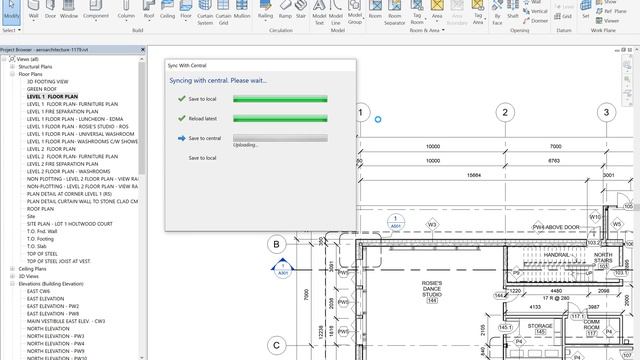Open NORTH ELEVATION - PW3 view
Viewport: 640px width, 360px height.
[56, 336]
